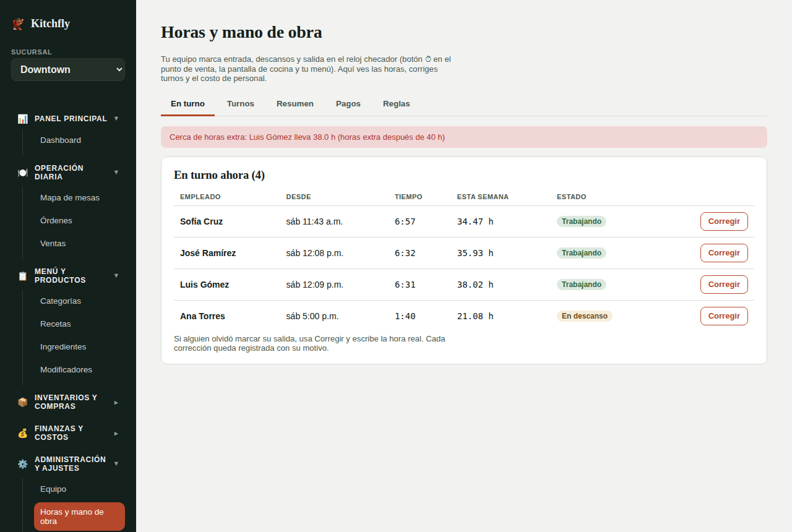Select the En turno tab
The height and width of the screenshot is (532, 792).
coord(187,104)
